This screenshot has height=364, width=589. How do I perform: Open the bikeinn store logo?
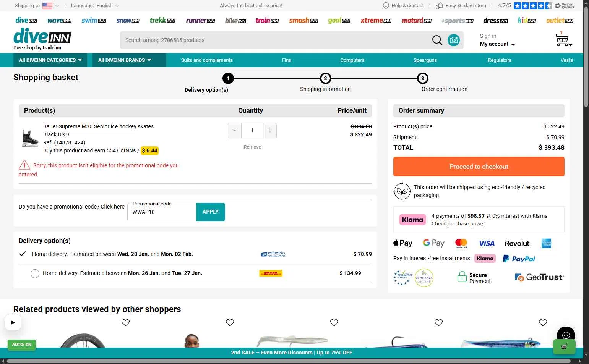[235, 21]
